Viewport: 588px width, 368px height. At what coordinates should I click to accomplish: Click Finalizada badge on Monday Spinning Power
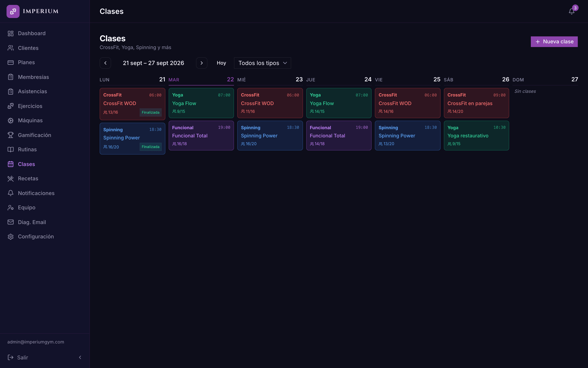tap(150, 147)
